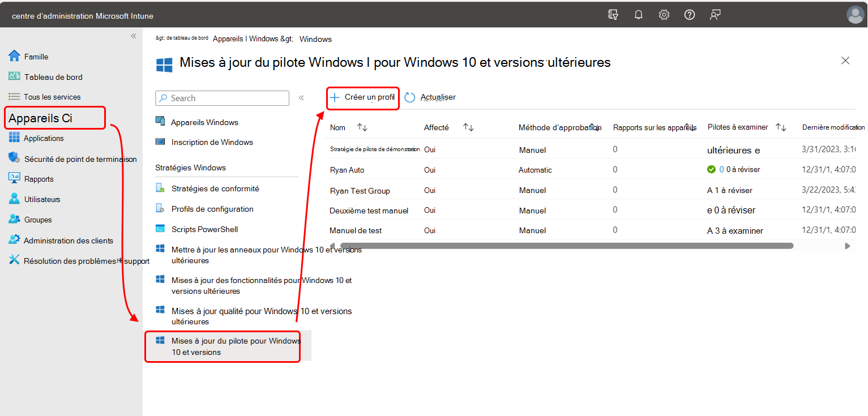Click the Search field in the submenu
868x416 pixels.
223,98
